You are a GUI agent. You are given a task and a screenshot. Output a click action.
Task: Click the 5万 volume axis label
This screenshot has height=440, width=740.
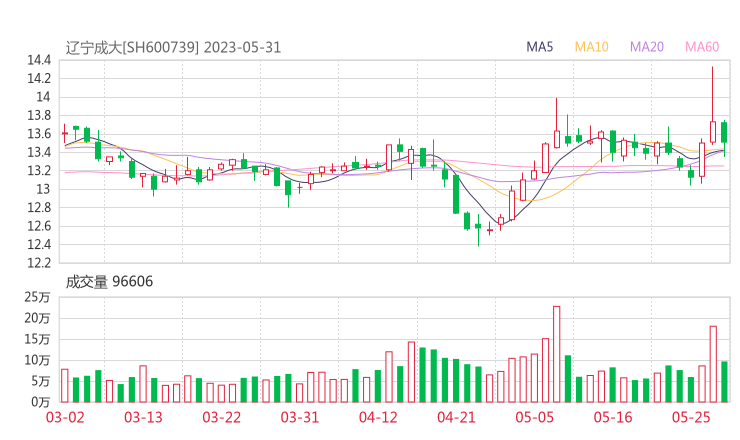coord(41,381)
